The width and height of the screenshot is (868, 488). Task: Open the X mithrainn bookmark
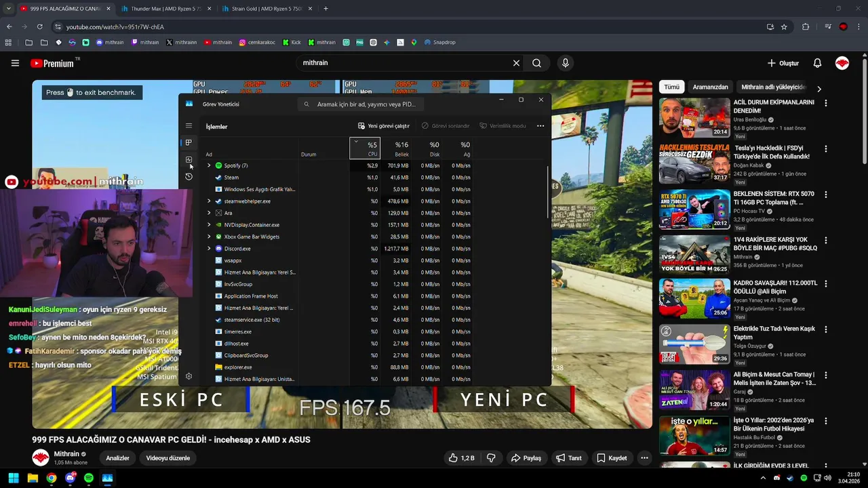tap(181, 42)
